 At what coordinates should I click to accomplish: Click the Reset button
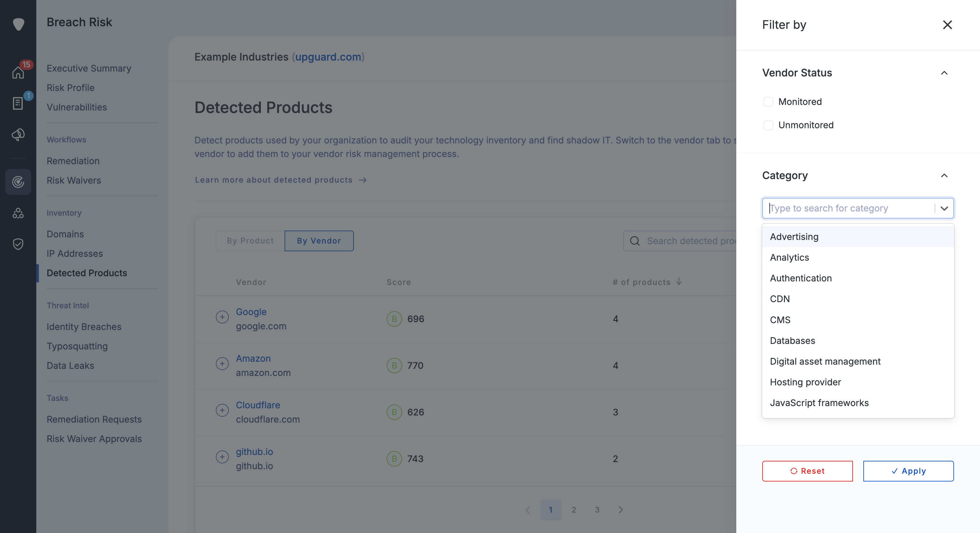(807, 471)
